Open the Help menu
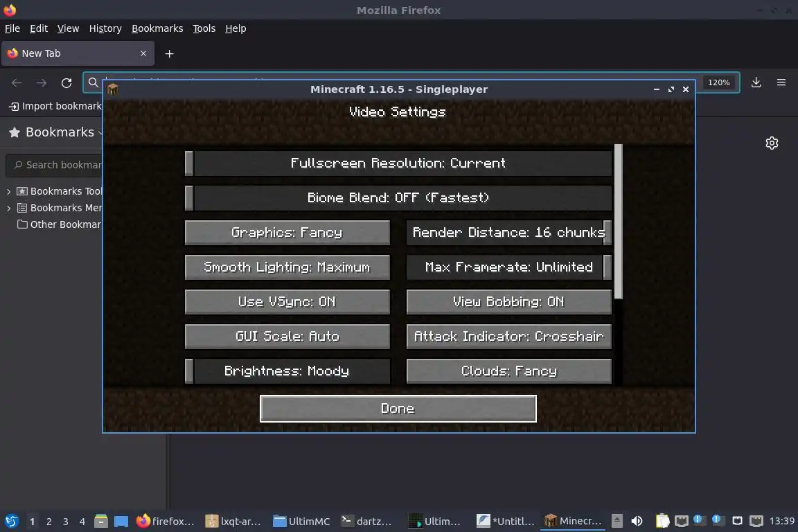The image size is (798, 532). [236, 28]
